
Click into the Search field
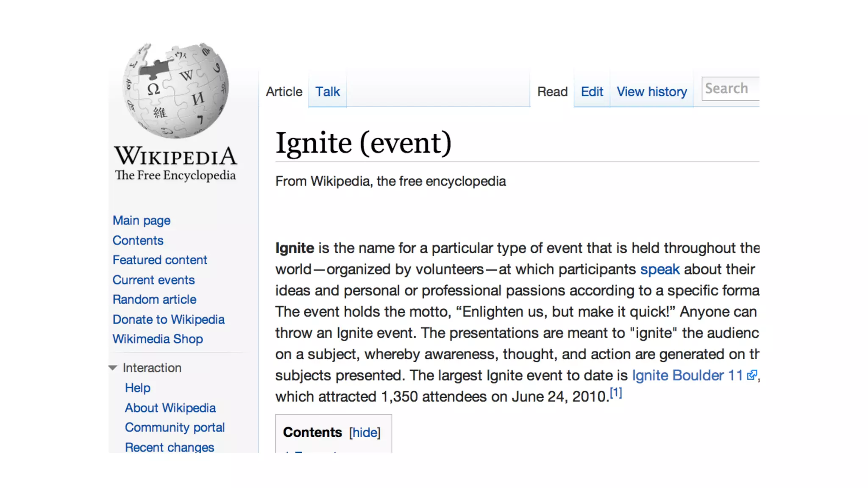(730, 89)
